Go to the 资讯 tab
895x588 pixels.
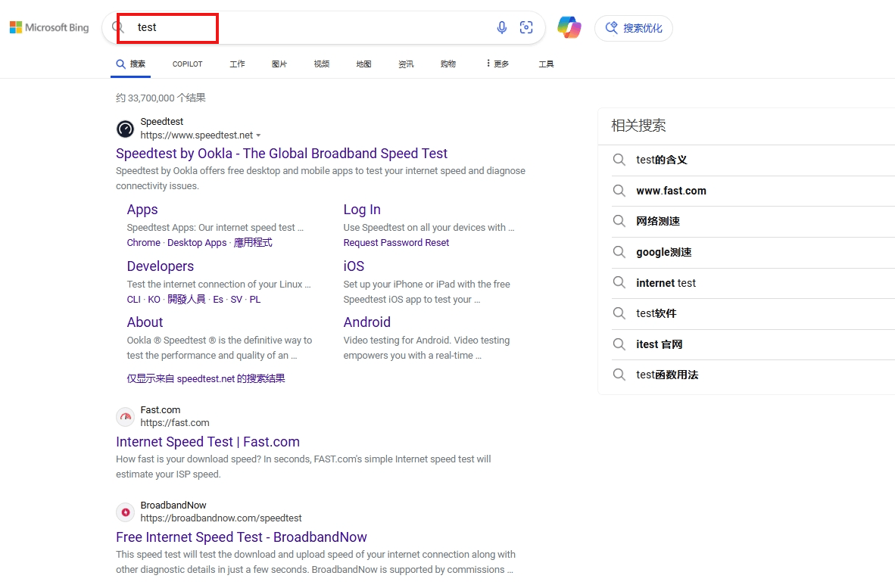pos(406,64)
